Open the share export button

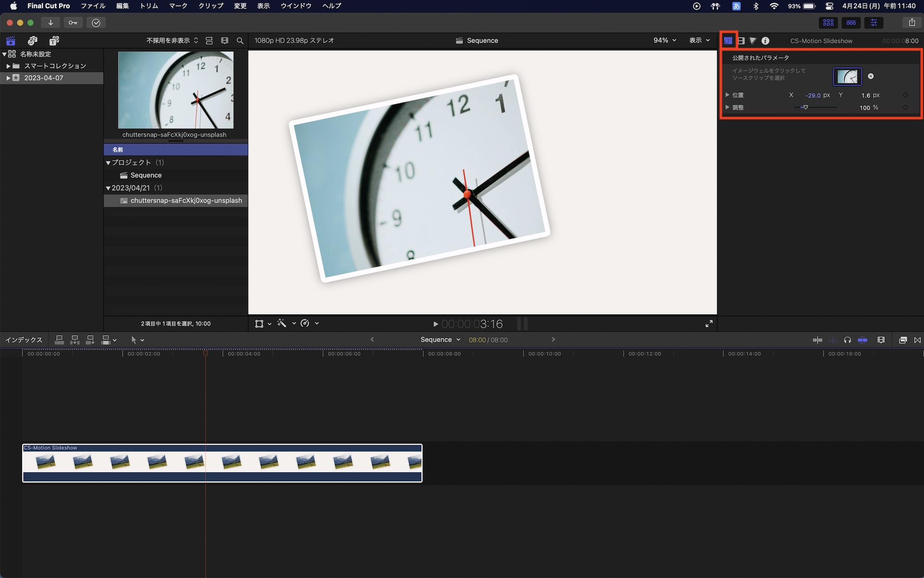tap(912, 22)
